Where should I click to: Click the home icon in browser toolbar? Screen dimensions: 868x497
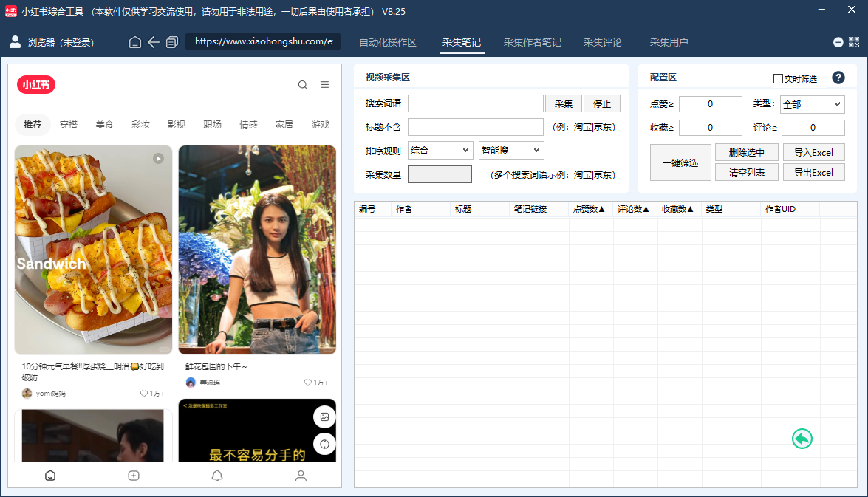point(135,42)
